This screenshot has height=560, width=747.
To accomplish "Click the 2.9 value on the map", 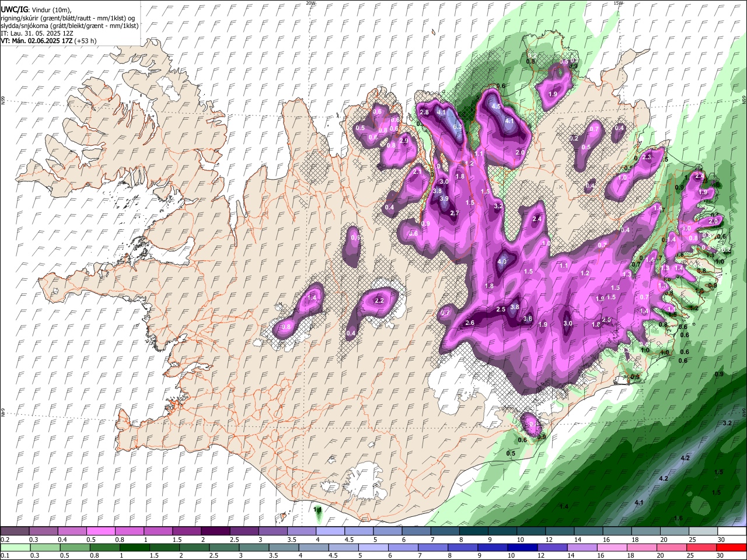I will (x=404, y=141).
